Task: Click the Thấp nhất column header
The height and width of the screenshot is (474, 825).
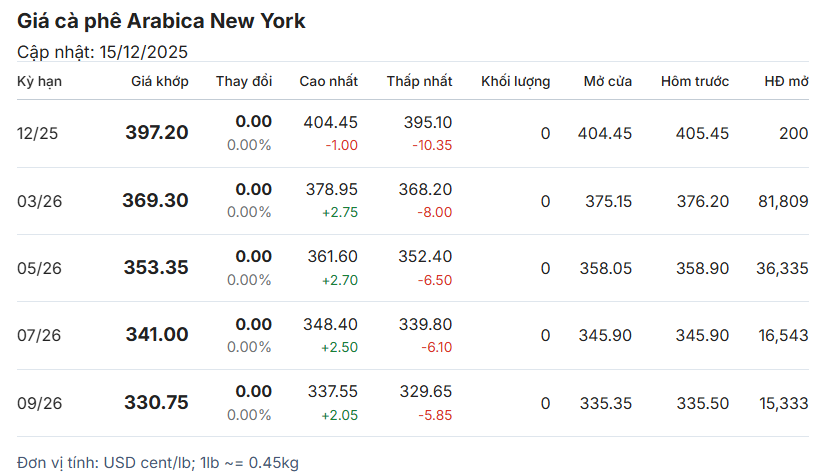Action: coord(419,81)
